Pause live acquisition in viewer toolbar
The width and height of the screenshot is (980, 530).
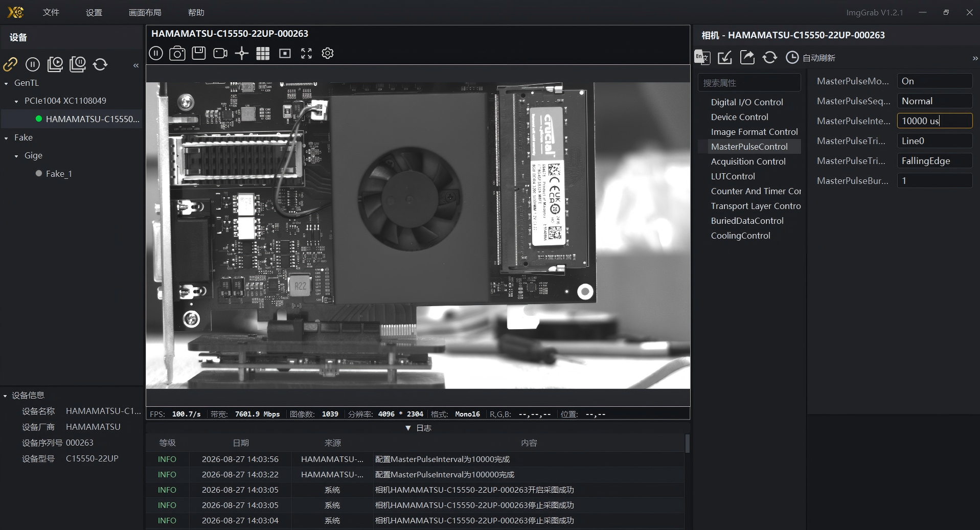coord(156,53)
